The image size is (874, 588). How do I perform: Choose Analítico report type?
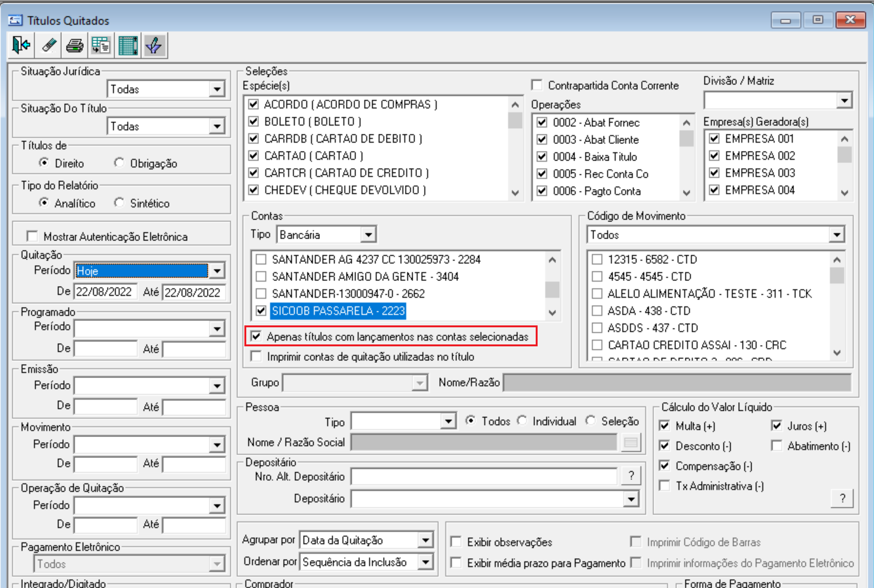click(44, 202)
